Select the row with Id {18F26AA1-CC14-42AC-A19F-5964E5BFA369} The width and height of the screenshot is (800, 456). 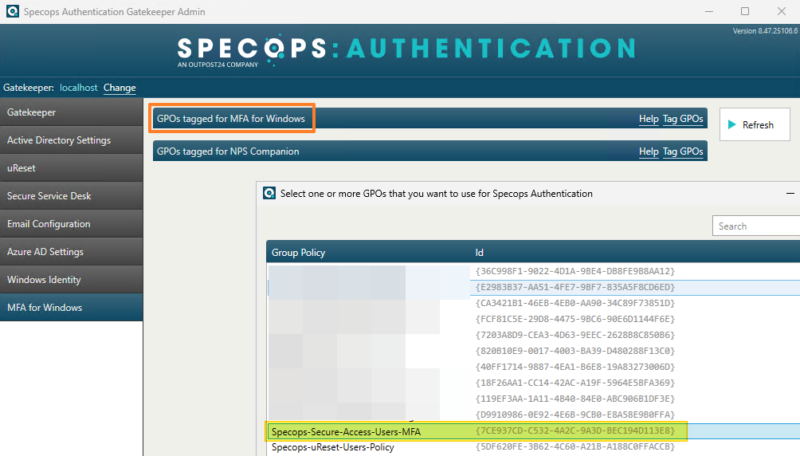click(x=533, y=383)
